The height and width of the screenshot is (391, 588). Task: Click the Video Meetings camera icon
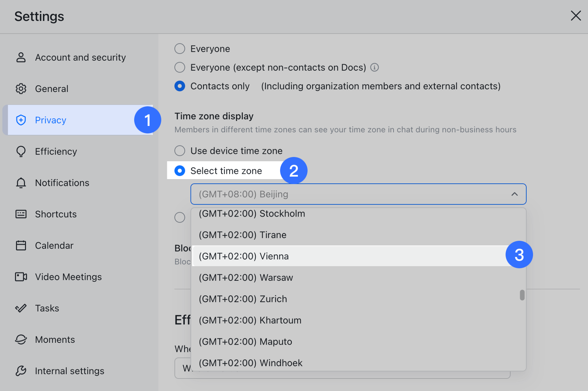[x=21, y=276]
